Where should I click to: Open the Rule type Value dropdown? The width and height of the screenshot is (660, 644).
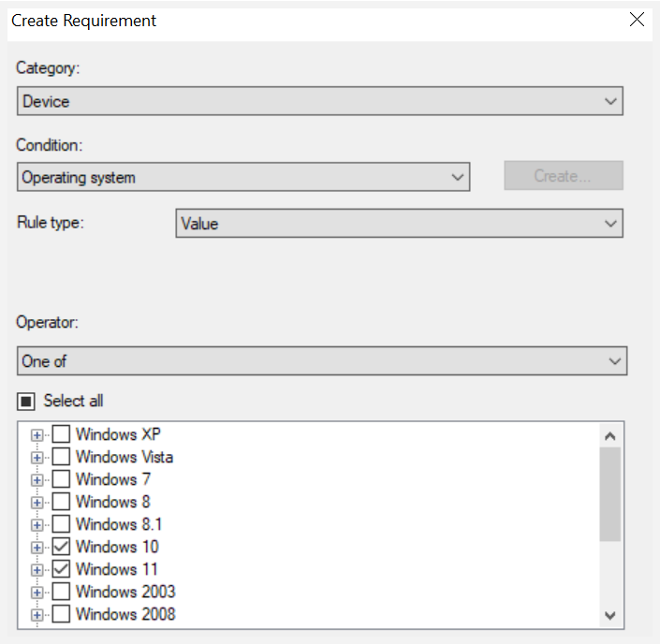(399, 223)
